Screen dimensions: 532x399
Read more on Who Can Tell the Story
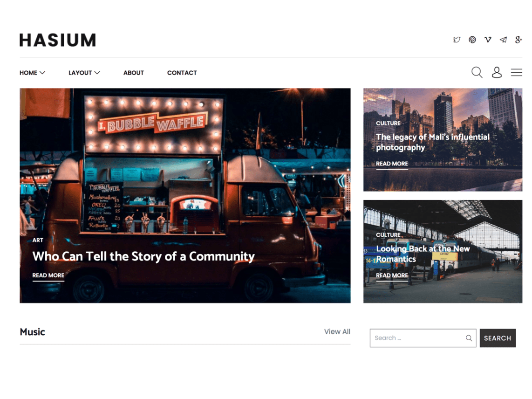click(x=48, y=275)
